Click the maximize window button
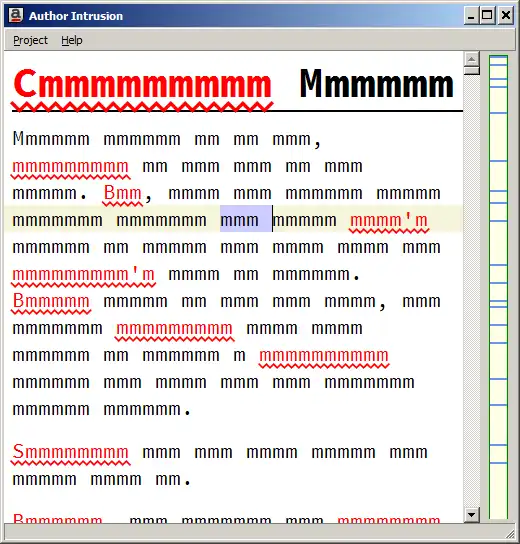The image size is (520, 544). coord(487,16)
